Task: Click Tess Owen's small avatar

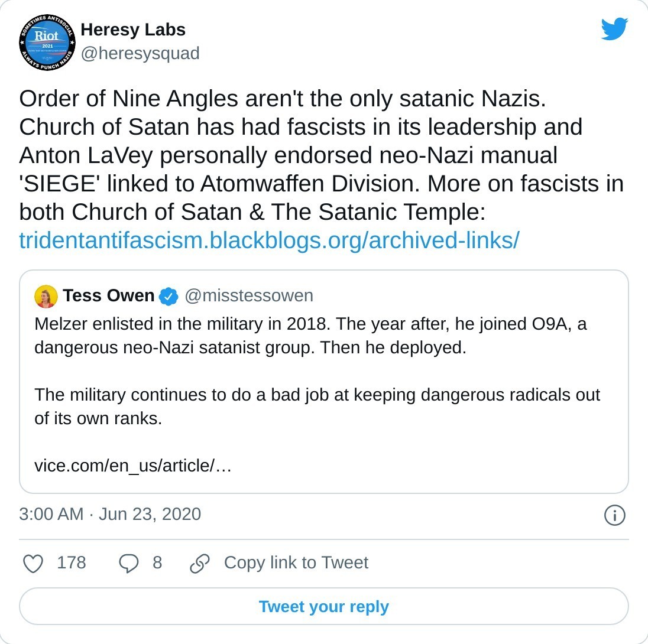Action: pyautogui.click(x=46, y=296)
